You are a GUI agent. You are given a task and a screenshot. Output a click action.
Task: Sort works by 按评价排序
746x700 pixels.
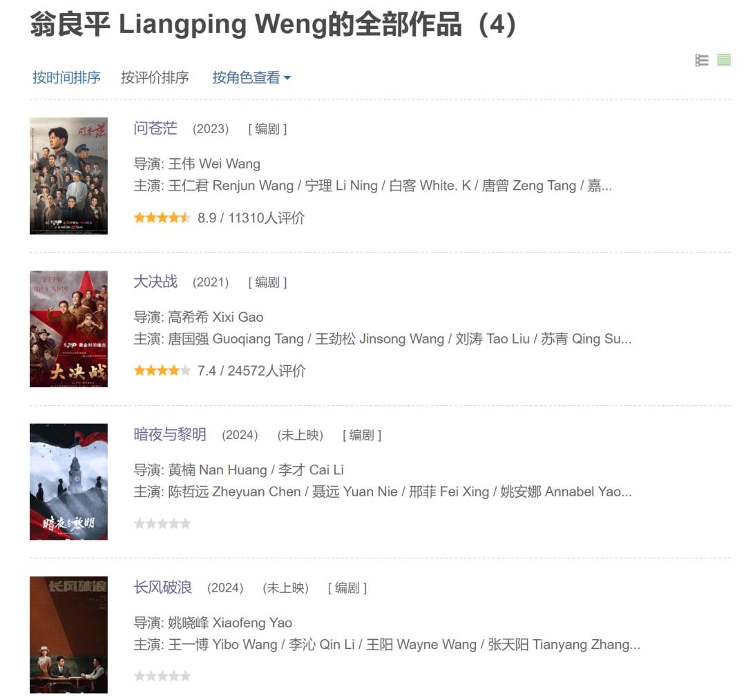point(155,77)
